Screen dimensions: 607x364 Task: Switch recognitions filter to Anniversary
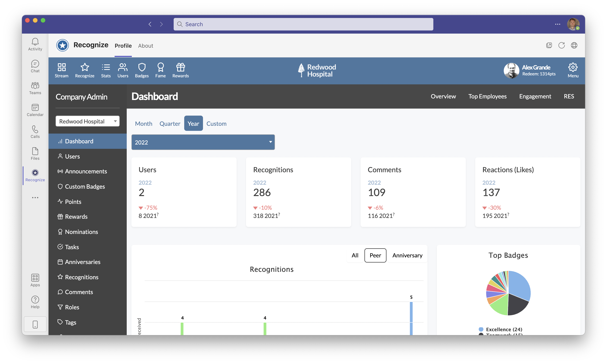[x=407, y=255]
